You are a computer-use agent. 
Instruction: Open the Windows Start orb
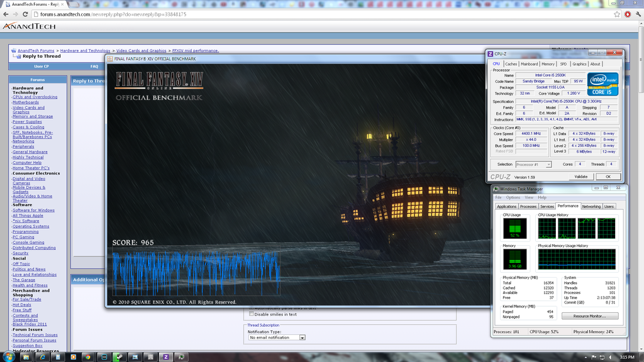(x=9, y=356)
